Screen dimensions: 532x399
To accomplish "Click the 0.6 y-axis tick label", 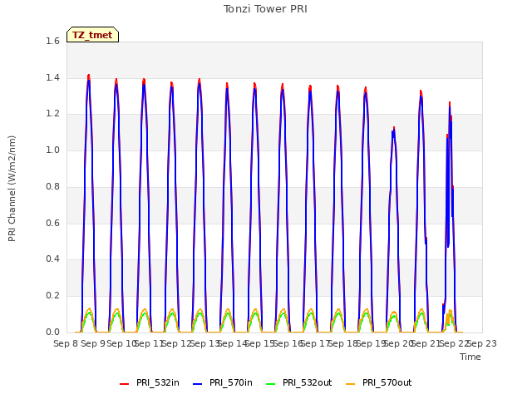I will [x=52, y=223].
